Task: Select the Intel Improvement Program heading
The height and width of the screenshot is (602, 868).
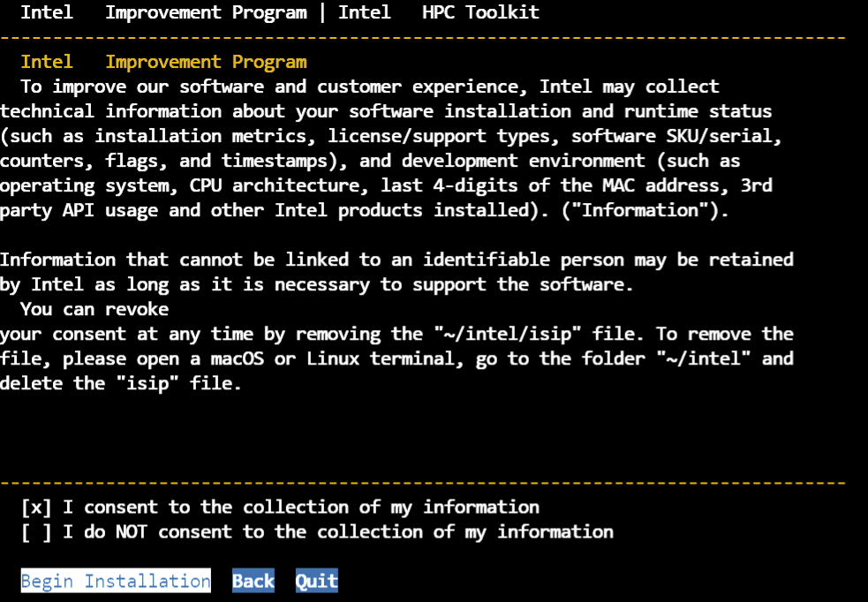Action: 149,61
